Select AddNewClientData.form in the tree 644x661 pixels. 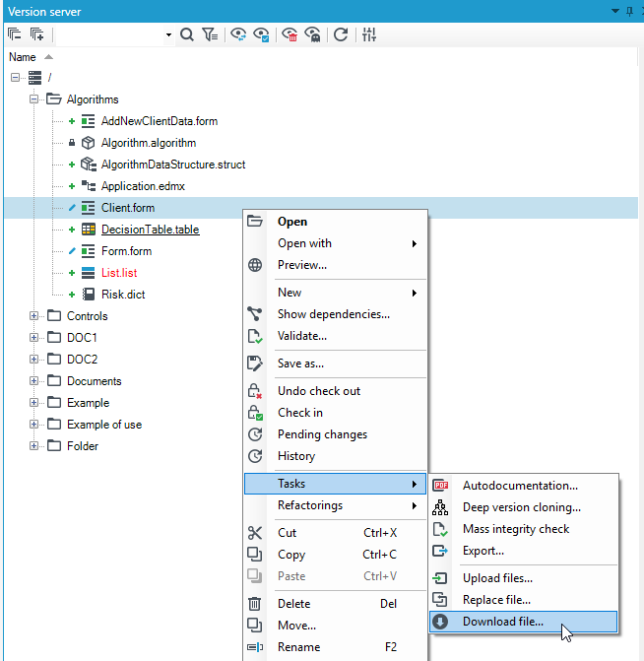160,121
